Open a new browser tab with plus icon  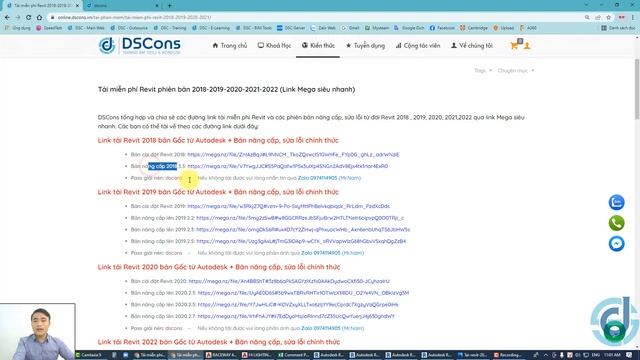pos(169,6)
